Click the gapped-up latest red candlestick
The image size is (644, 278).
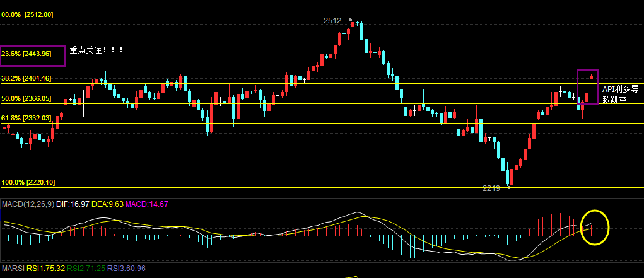click(592, 77)
